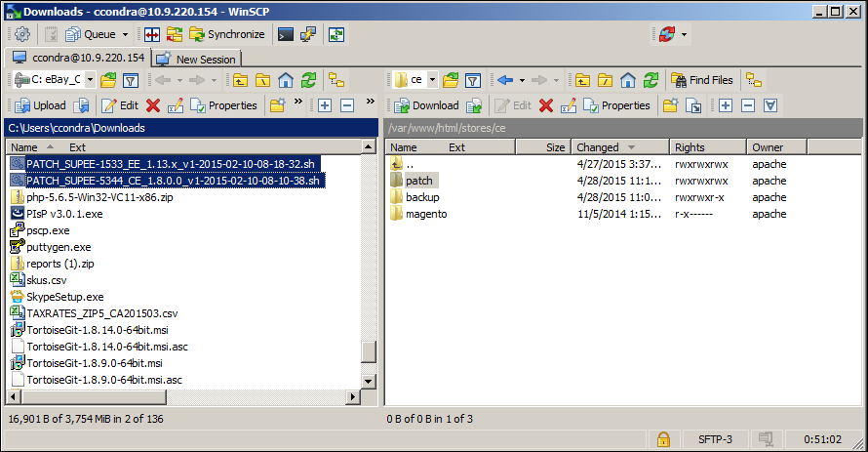Switch to ccondra@10.9.220.154 session tab

77,58
